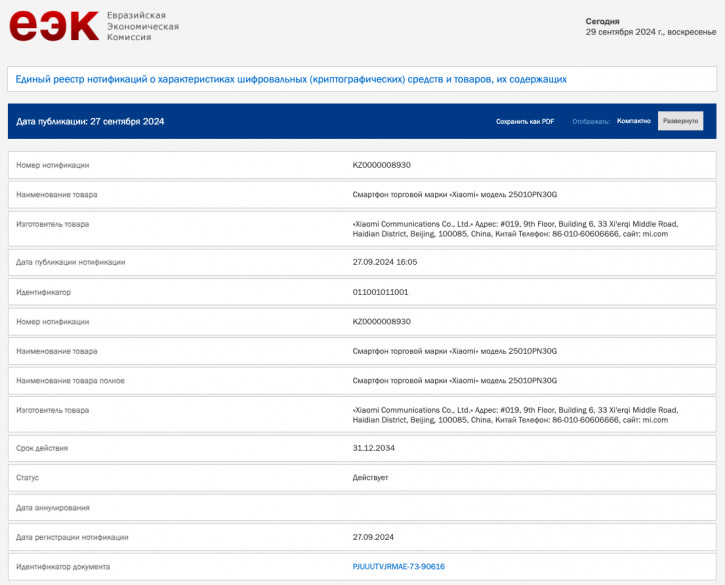Image resolution: width=725 pixels, height=585 pixels.
Task: Click Евразийская Экономическая Комиссия title text
Action: click(x=143, y=26)
